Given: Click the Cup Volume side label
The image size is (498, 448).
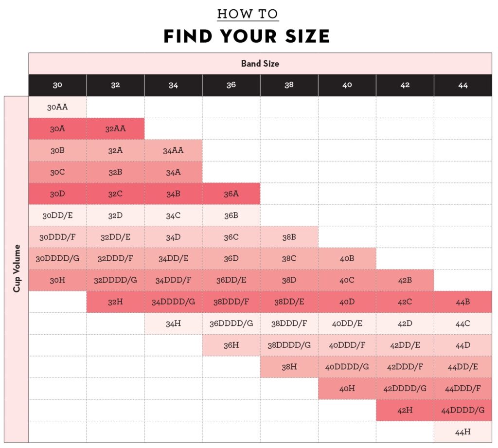Looking at the screenshot, I should [x=16, y=269].
